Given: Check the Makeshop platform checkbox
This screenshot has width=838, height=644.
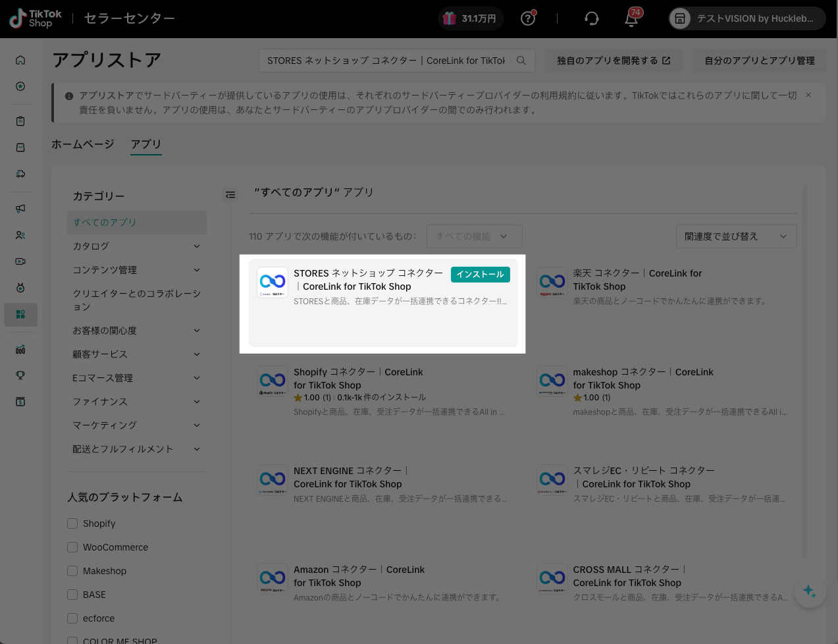Looking at the screenshot, I should 72,571.
